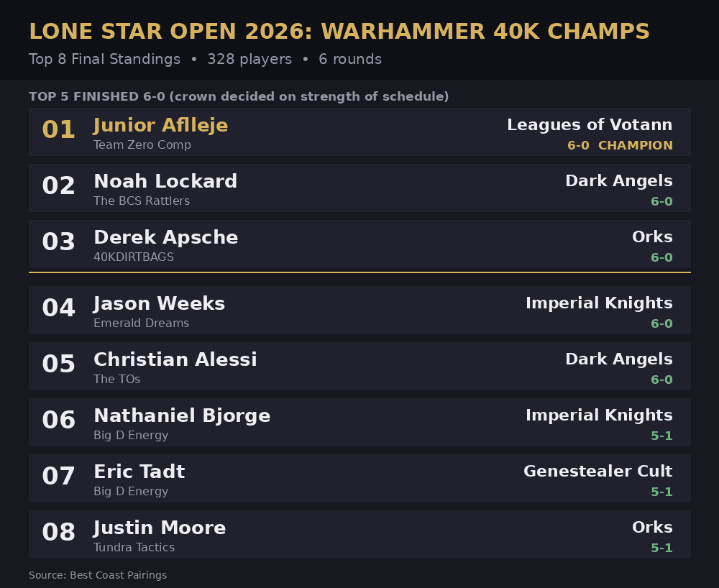Click team name Team Zero Comp
This screenshot has height=588, width=719.
point(142,144)
